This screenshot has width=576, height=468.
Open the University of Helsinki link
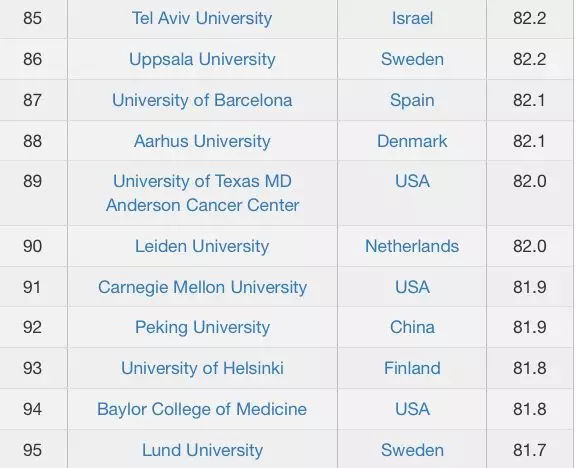202,368
